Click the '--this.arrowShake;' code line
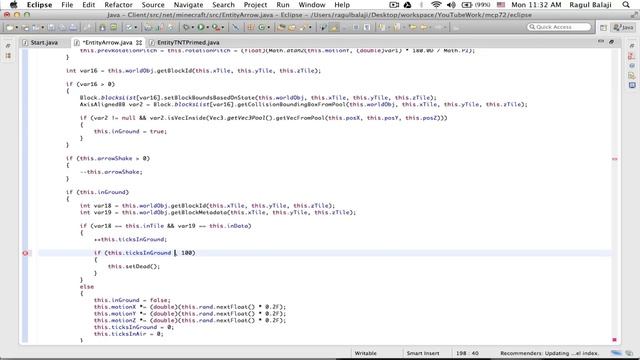Image resolution: width=640 pixels, height=360 pixels. (111, 172)
